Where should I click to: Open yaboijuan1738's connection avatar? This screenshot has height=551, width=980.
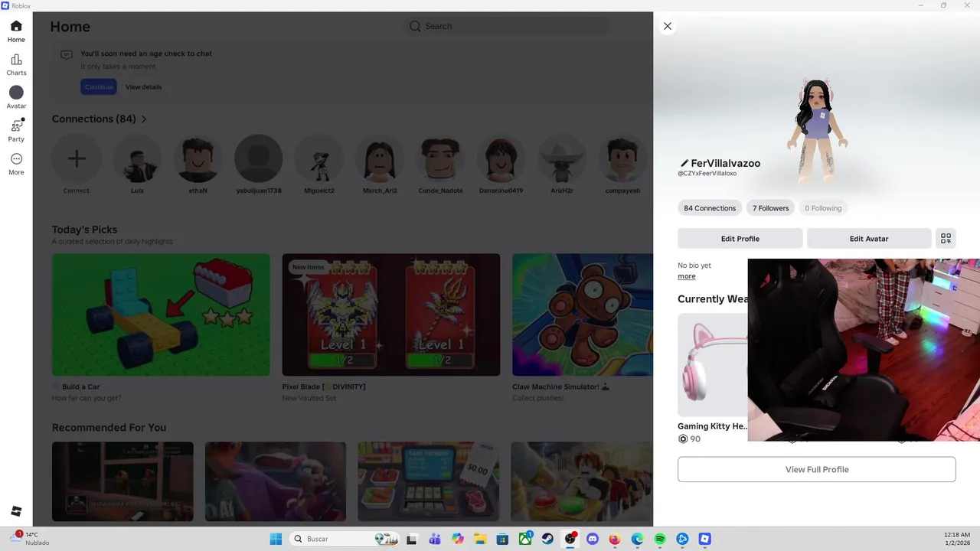pos(258,158)
